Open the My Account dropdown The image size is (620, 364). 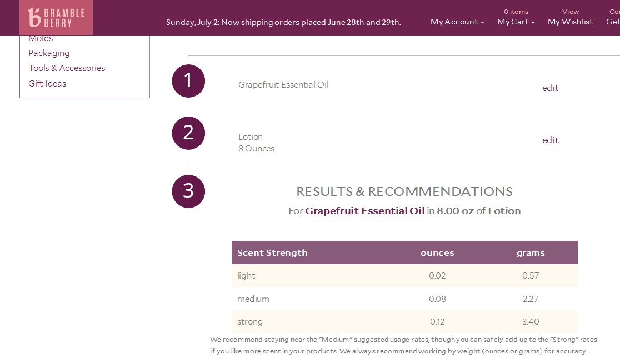(x=457, y=22)
